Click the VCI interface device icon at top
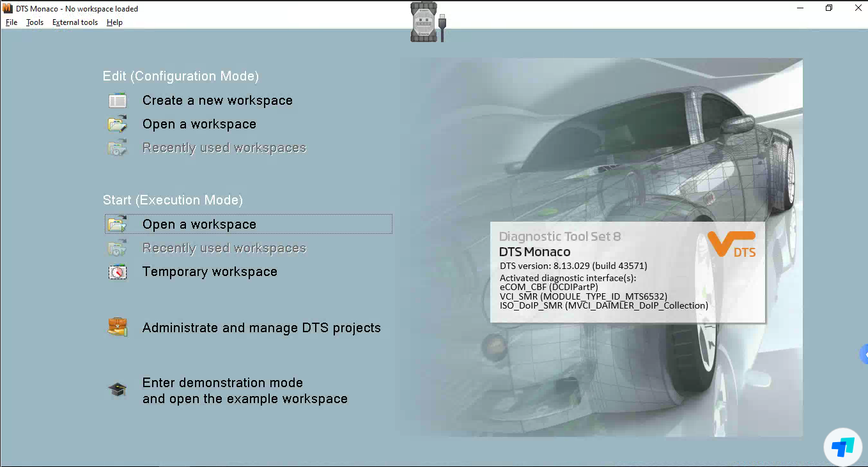The image size is (868, 467). pyautogui.click(x=428, y=22)
